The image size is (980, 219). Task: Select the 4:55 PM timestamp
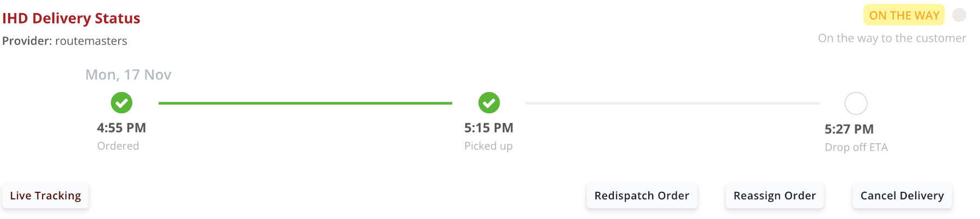[121, 128]
